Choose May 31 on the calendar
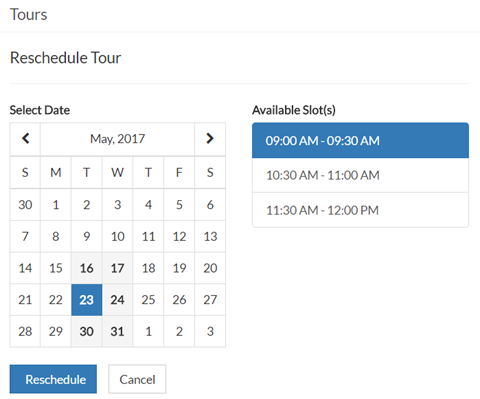This screenshot has width=480, height=399. 117,332
